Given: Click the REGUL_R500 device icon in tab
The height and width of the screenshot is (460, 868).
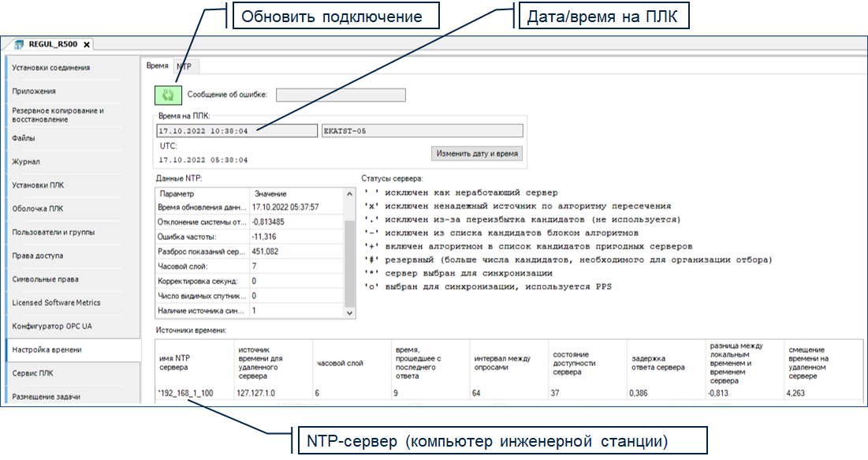Looking at the screenshot, I should [19, 44].
